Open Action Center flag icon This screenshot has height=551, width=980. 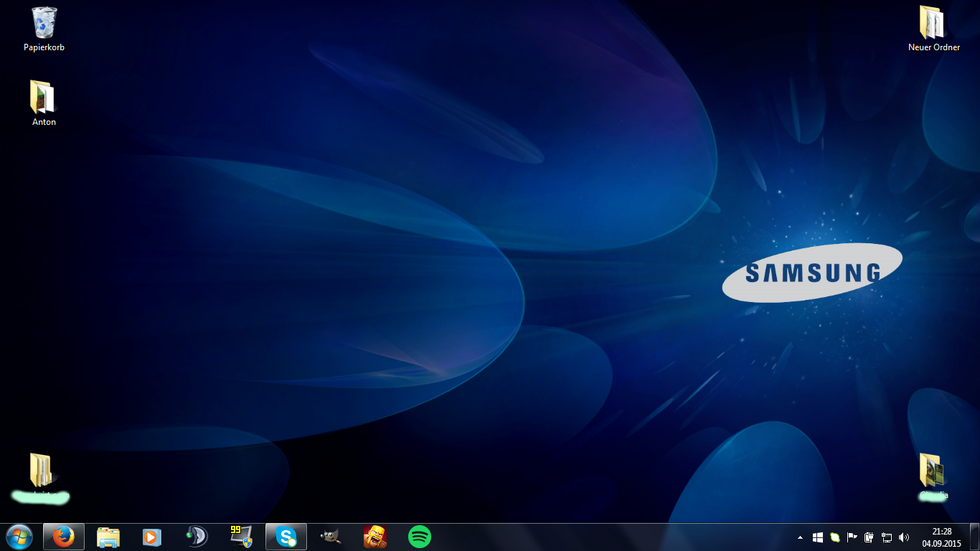point(852,537)
